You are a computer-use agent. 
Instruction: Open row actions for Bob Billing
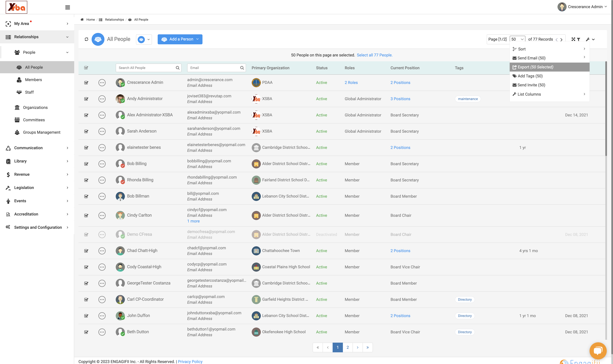pos(102,164)
